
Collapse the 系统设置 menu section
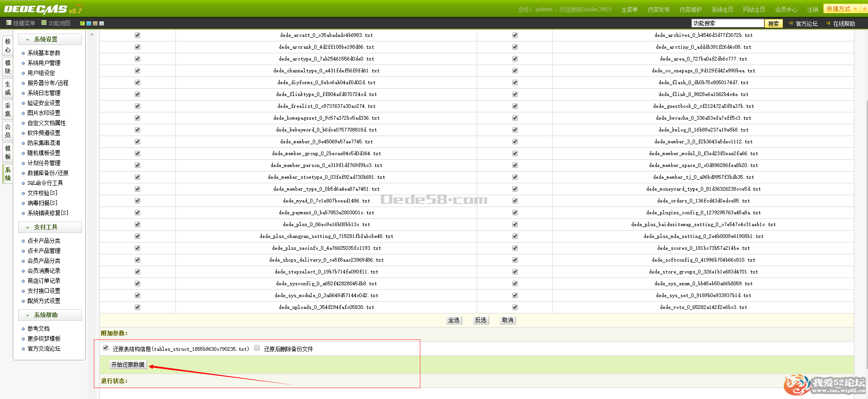pos(50,40)
